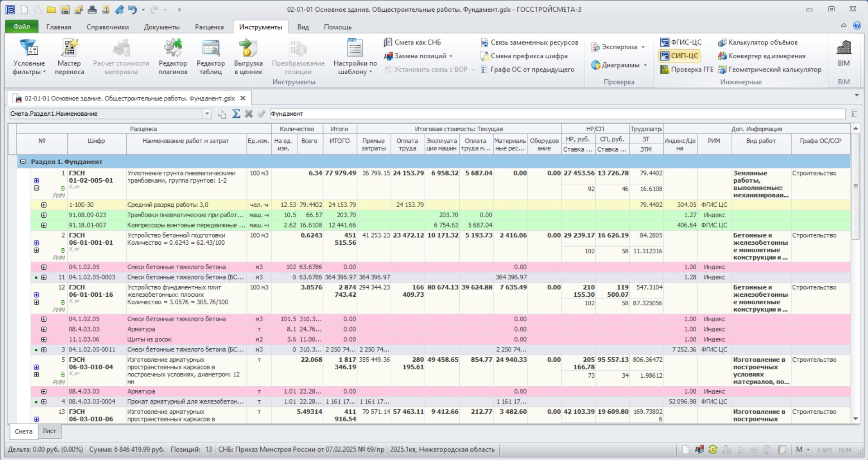The height and width of the screenshot is (460, 868).
Task: Toggle the СИП-ЦС highlighted button
Action: (679, 56)
